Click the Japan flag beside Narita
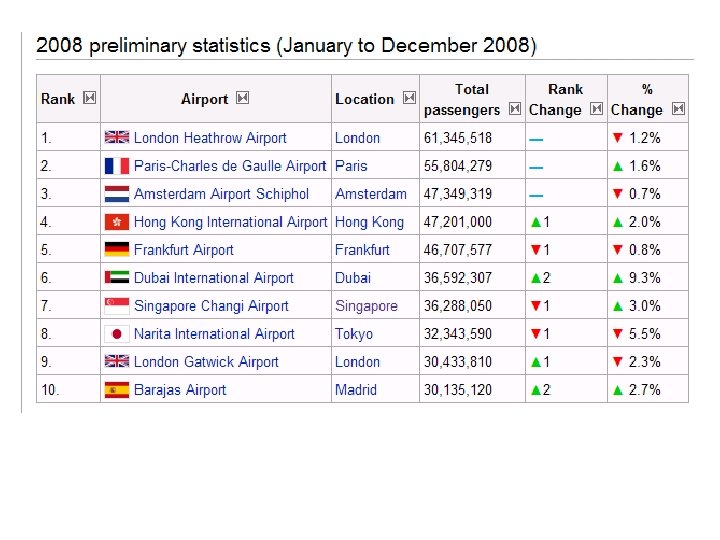720x540 pixels. (116, 334)
